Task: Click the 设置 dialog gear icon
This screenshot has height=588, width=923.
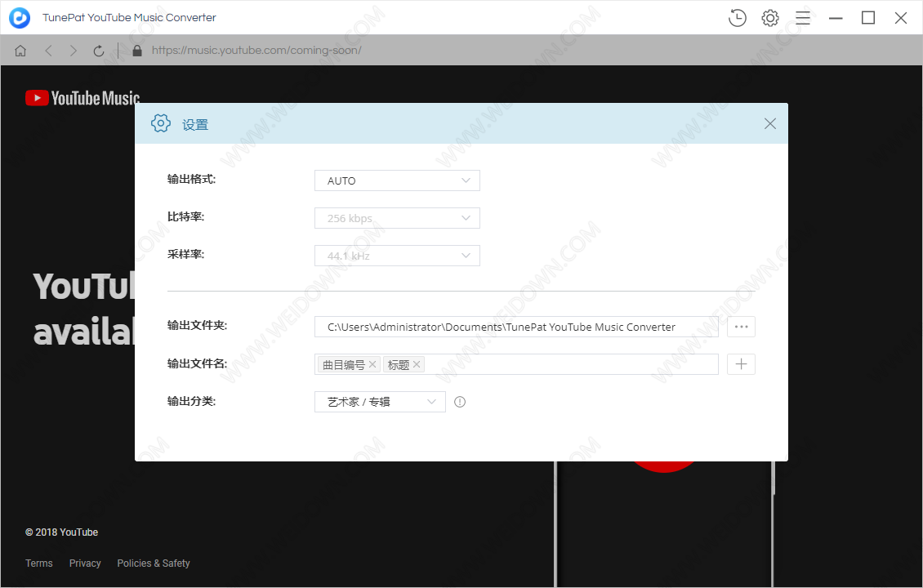Action: [x=161, y=123]
